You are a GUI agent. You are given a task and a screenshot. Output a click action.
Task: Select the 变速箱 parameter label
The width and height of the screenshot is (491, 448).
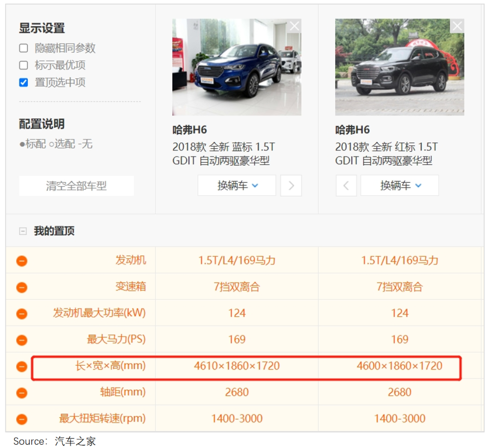pos(130,287)
